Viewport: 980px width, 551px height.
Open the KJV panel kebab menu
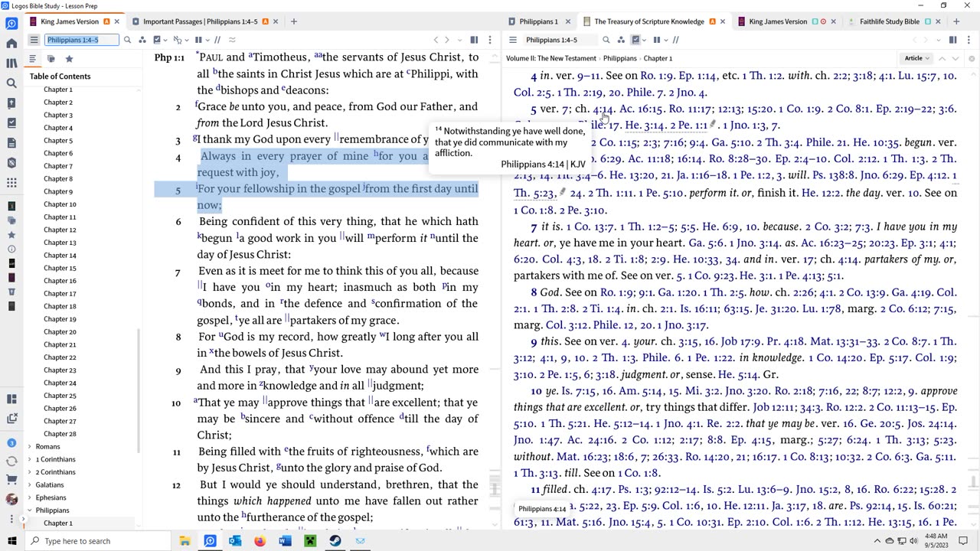coord(491,40)
